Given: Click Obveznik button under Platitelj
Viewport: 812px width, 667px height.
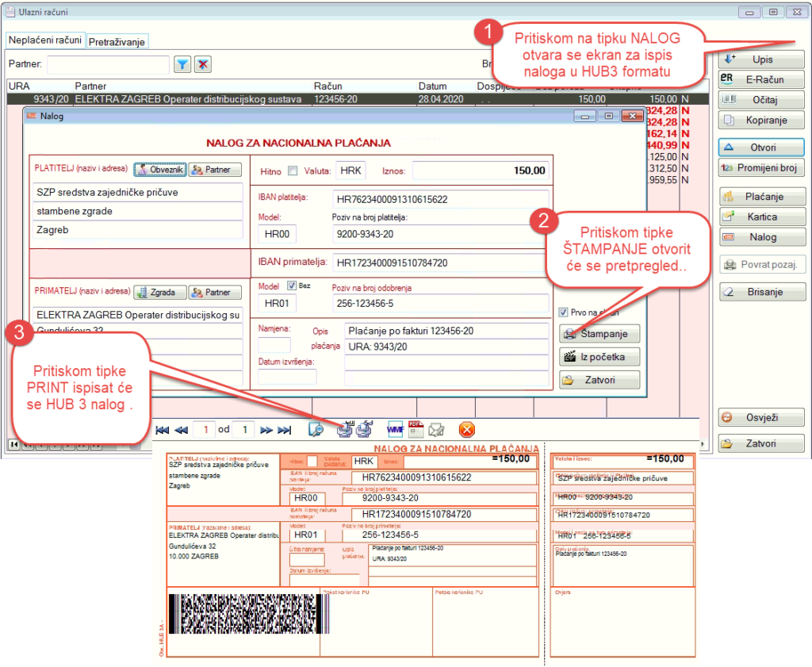Looking at the screenshot, I should point(160,170).
